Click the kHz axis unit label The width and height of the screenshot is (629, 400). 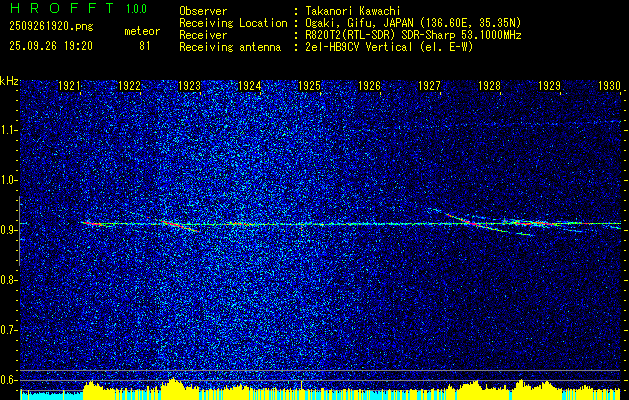pos(9,81)
